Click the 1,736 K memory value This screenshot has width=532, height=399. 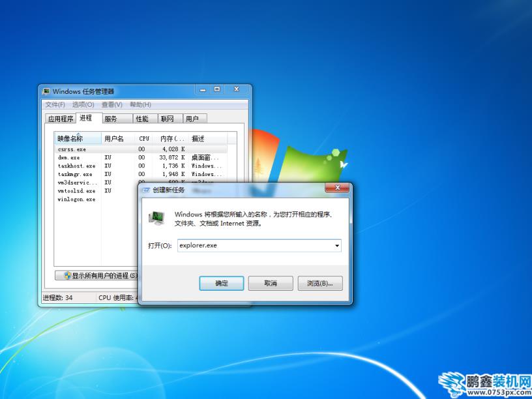[x=173, y=166]
